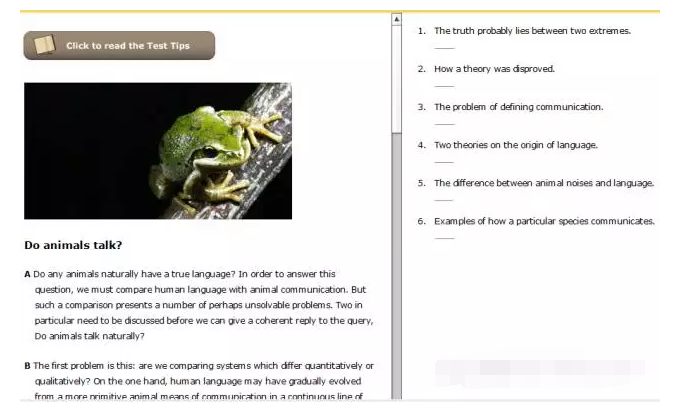Select the answer blank for question 2
This screenshot has width=697, height=414.
tap(444, 86)
